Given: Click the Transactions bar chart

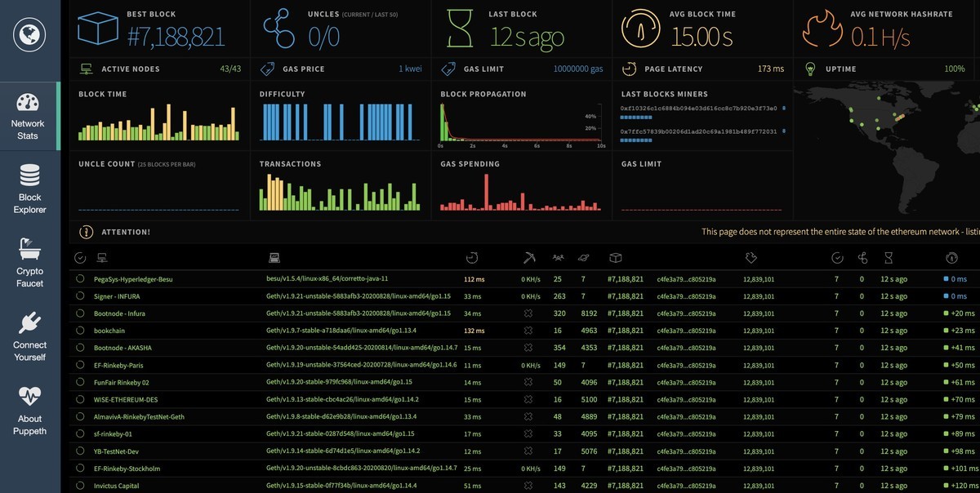Looking at the screenshot, I should pyautogui.click(x=340, y=193).
